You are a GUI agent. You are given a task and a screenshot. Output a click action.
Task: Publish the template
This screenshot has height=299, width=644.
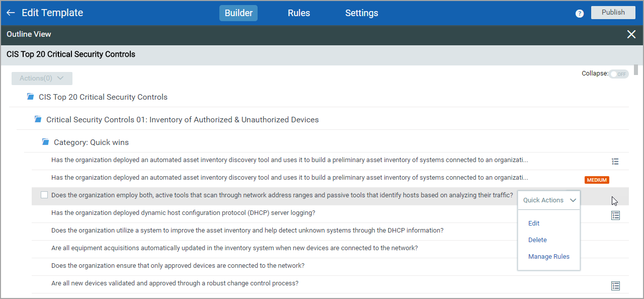coord(613,13)
